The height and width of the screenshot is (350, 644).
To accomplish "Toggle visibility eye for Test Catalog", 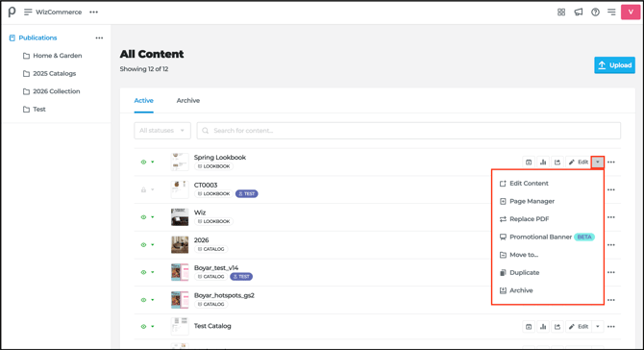I will [143, 327].
